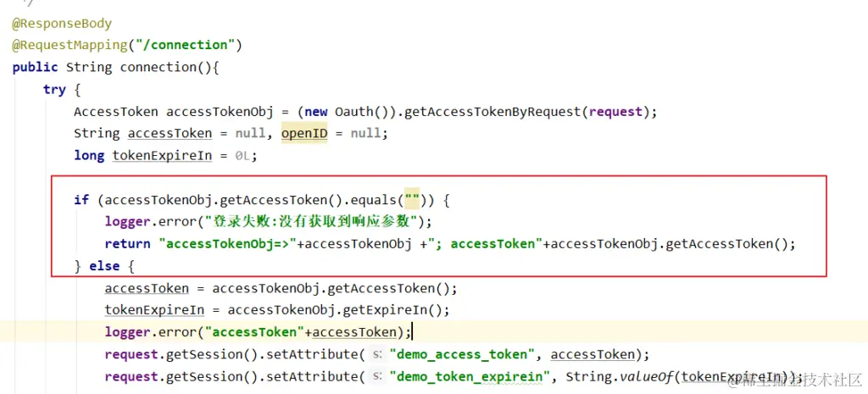Click "demo_access_token" string
The height and width of the screenshot is (394, 868).
point(463,354)
